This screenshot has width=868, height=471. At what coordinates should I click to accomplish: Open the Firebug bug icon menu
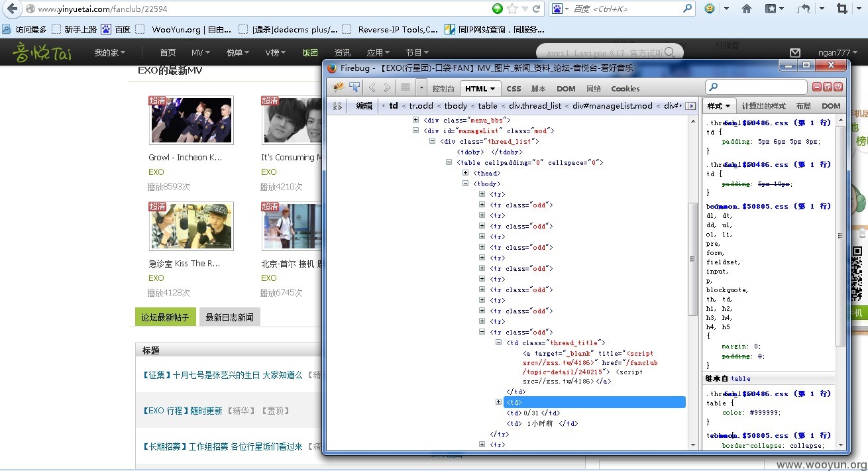338,87
